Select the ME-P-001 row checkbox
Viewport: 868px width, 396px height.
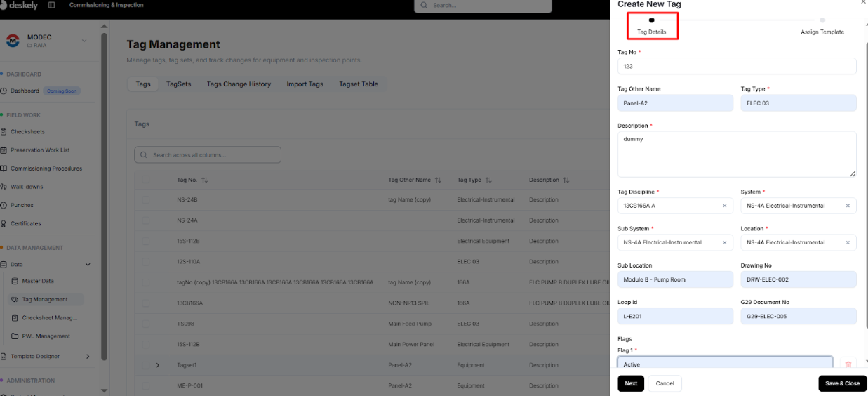(146, 385)
